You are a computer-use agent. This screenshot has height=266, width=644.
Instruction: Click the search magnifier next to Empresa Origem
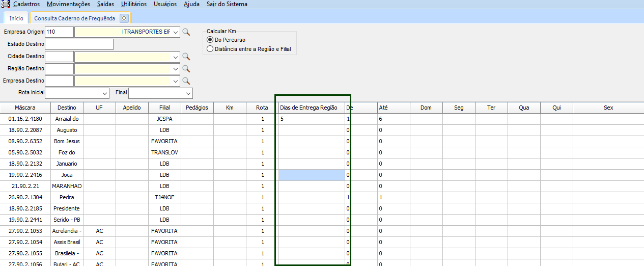[186, 32]
